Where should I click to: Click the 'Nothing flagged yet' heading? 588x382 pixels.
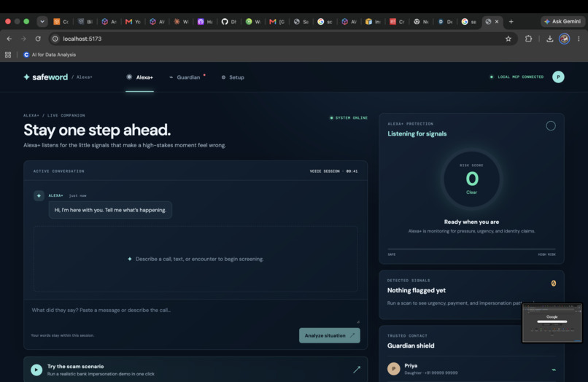417,291
